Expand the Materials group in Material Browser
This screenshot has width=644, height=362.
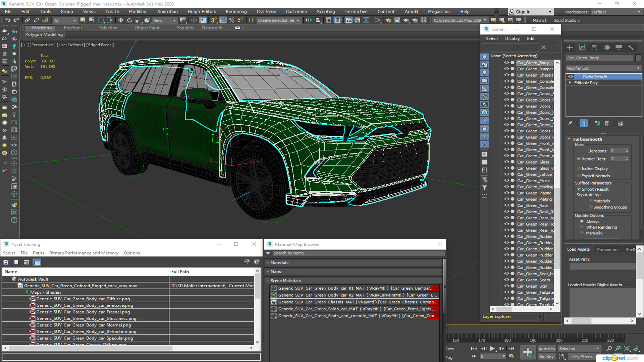[x=268, y=263]
